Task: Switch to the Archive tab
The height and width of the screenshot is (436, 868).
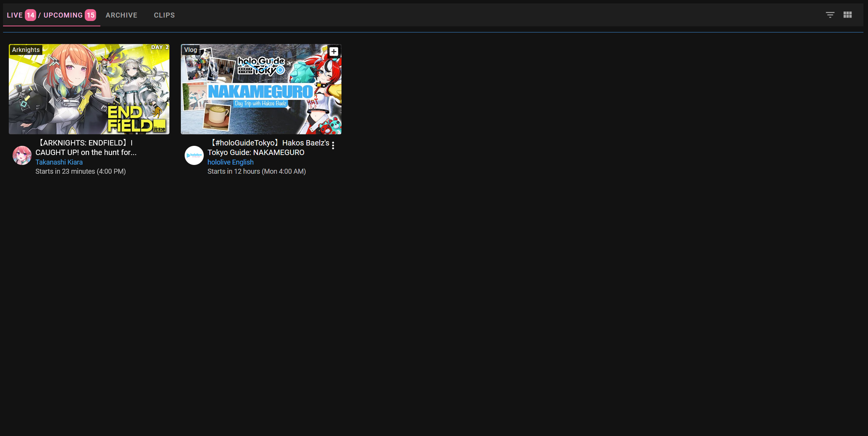Action: click(x=121, y=15)
